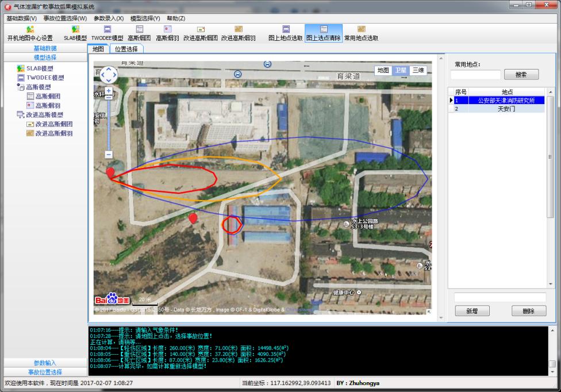The image size is (561, 392).
Task: Activate the 图上地点选取 toolbar tool
Action: 286,29
